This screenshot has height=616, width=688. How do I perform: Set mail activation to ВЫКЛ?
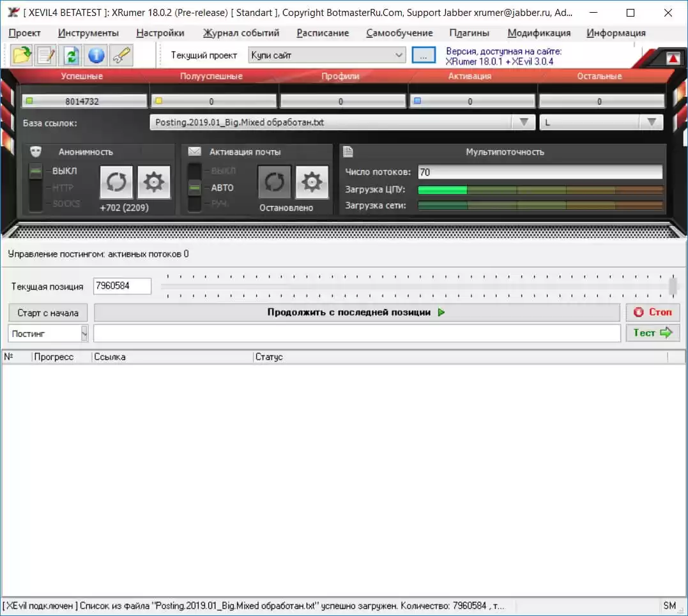pyautogui.click(x=224, y=171)
